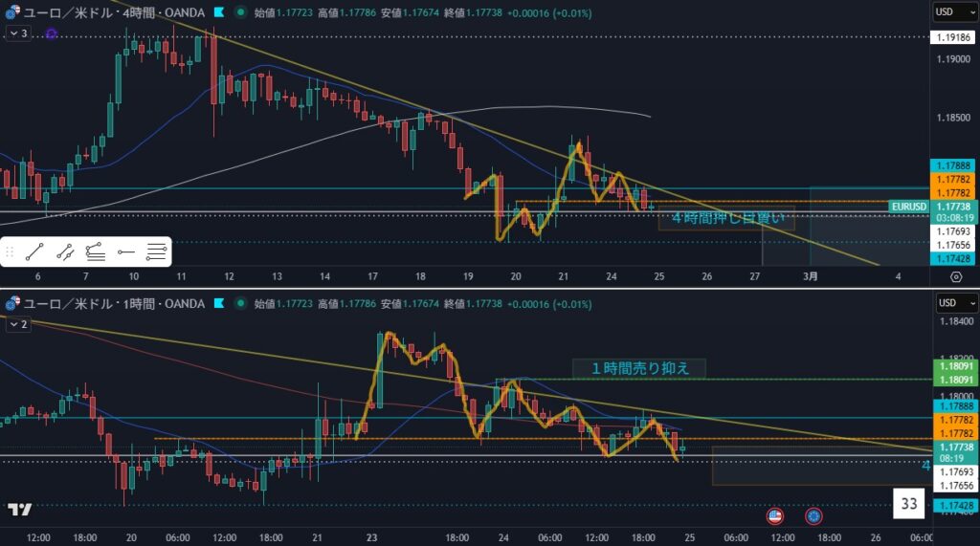Screen dimensions: 980x546
Task: Collapse the 2 indicators legend in lower chart
Action: tap(18, 324)
